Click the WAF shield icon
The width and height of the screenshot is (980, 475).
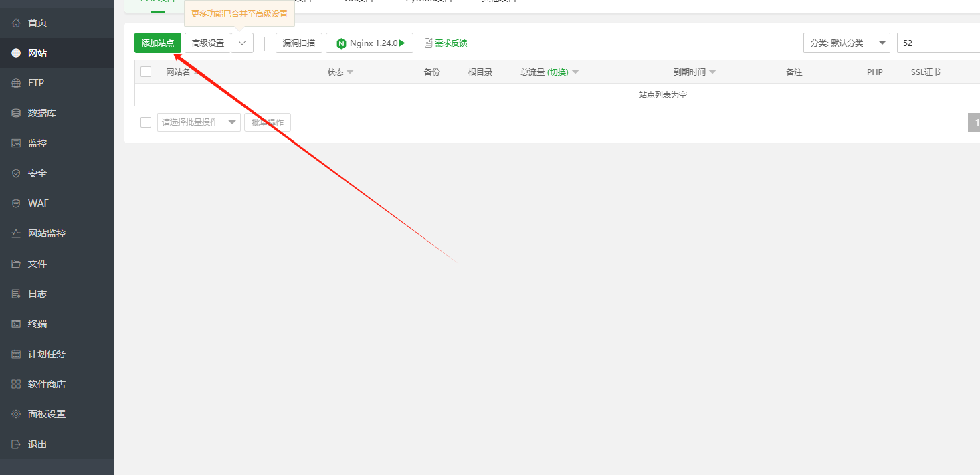pyautogui.click(x=16, y=203)
